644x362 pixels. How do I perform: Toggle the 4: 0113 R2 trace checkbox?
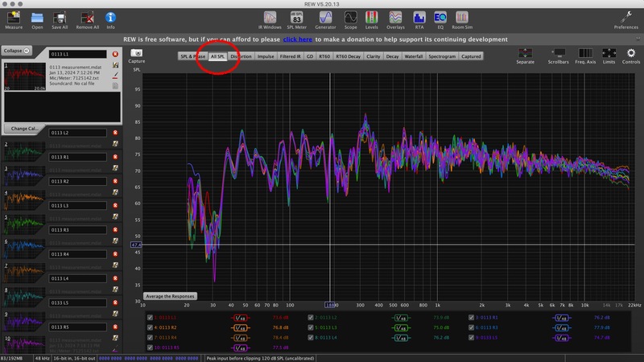(151, 327)
